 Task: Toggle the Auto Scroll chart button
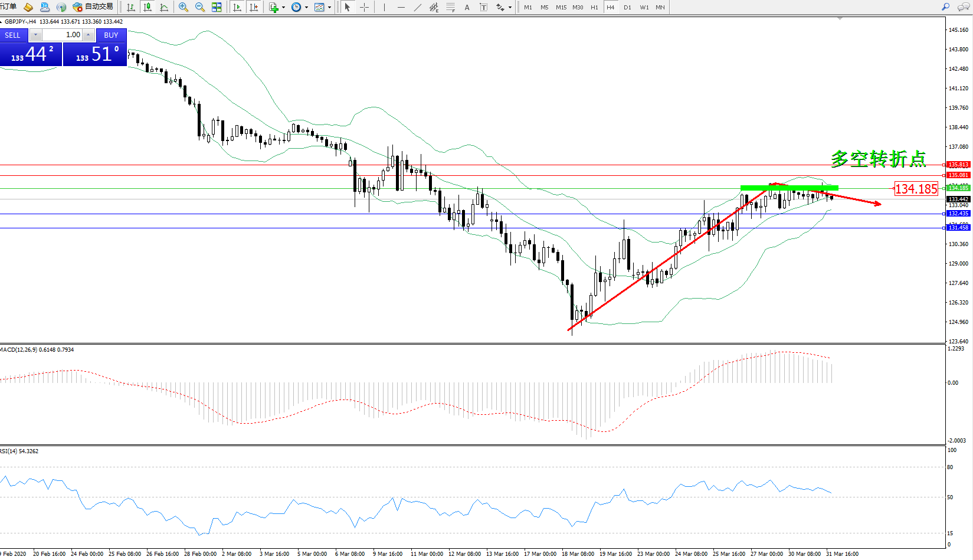[x=237, y=7]
